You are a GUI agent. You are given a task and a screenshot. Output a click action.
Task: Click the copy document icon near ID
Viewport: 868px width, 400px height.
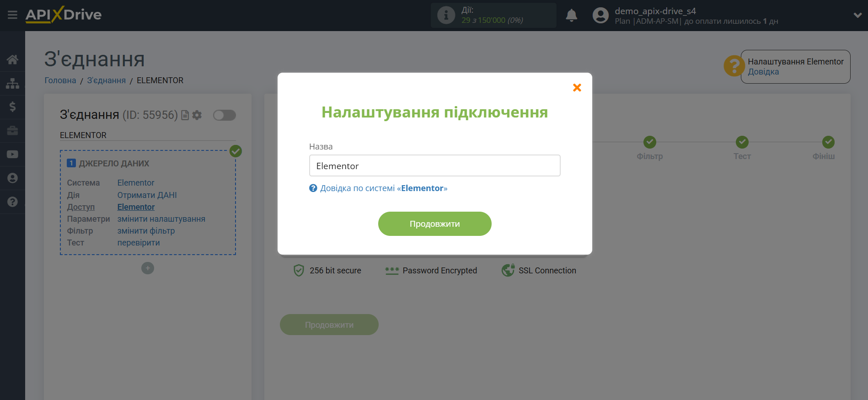coord(185,115)
